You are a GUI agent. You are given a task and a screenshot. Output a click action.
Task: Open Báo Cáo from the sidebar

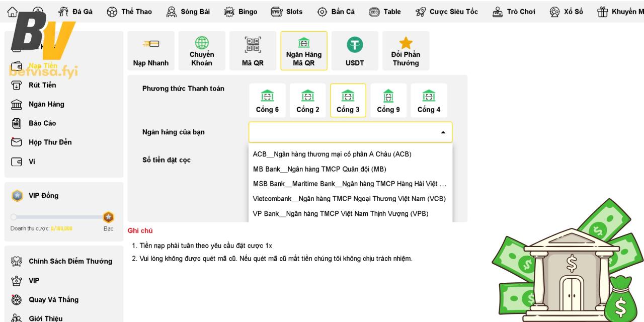coord(42,123)
